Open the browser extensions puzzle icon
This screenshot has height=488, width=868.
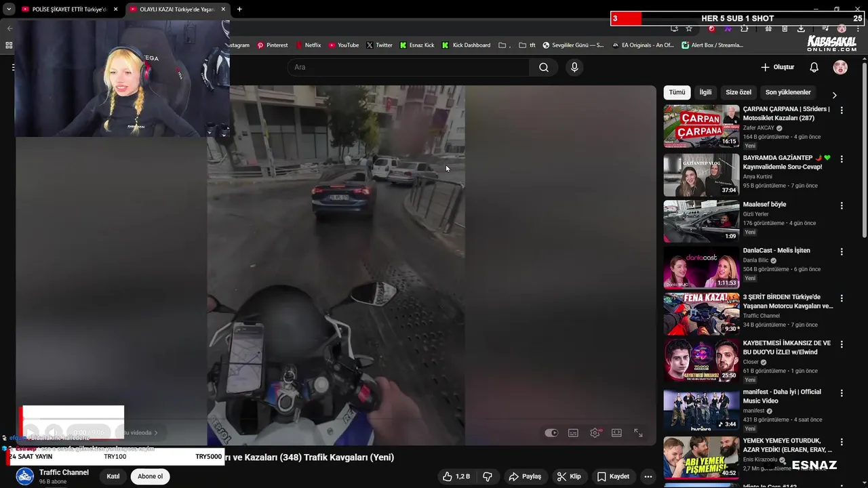click(745, 28)
